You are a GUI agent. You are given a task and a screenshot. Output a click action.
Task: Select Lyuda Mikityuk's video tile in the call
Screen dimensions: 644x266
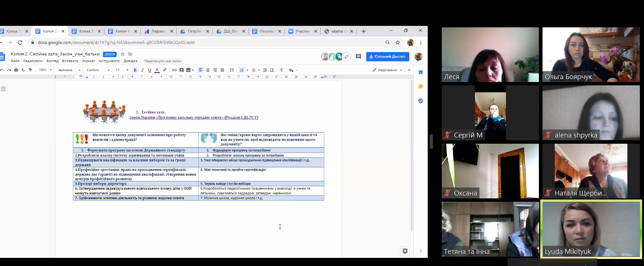point(591,229)
